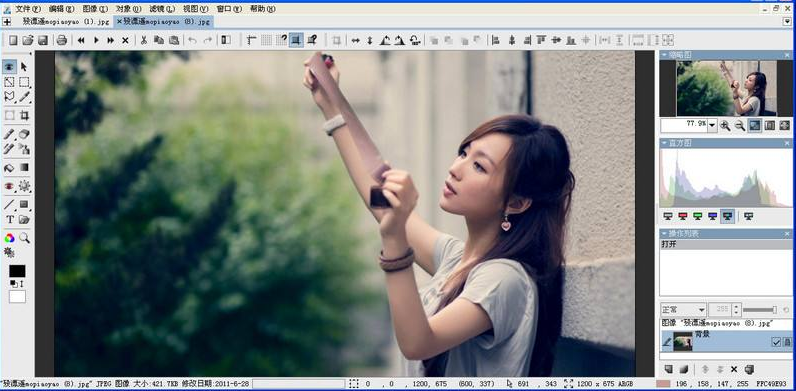Viewport: 796px width, 391px height.
Task: Open the 77.9% zoom level dropdown
Action: (712, 125)
